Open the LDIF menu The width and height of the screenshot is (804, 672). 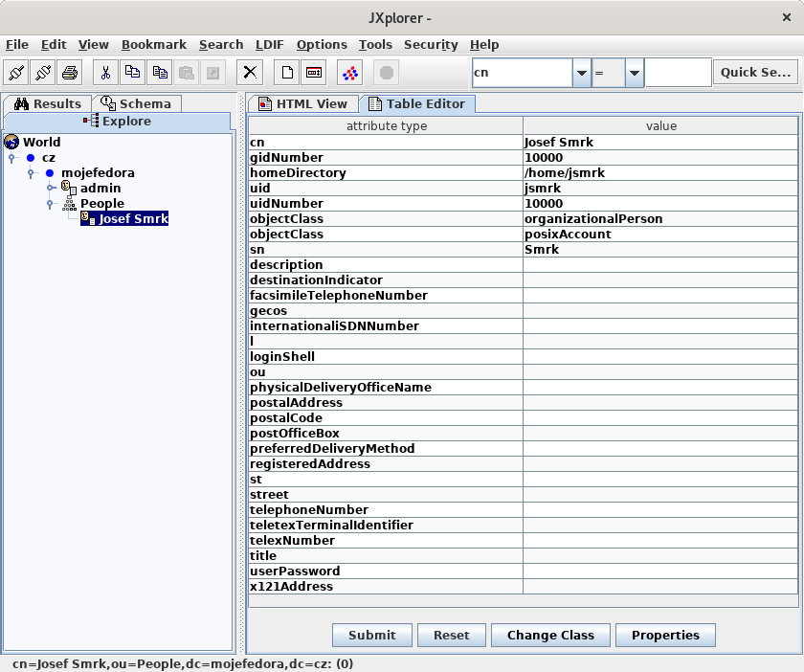[269, 44]
